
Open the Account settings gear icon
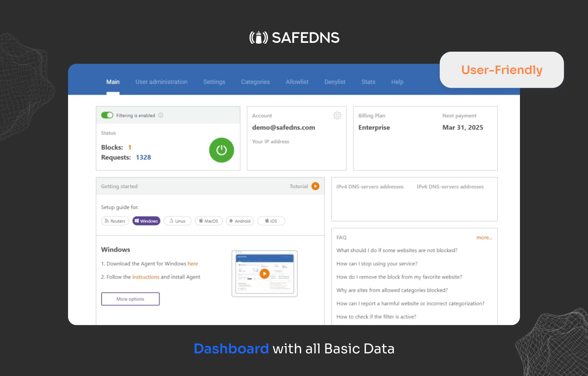pyautogui.click(x=337, y=115)
